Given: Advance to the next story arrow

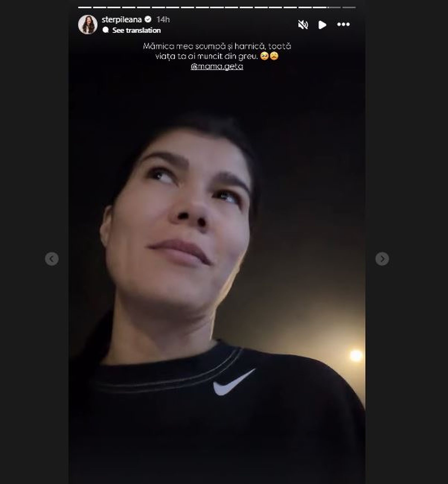Looking at the screenshot, I should click(x=382, y=259).
